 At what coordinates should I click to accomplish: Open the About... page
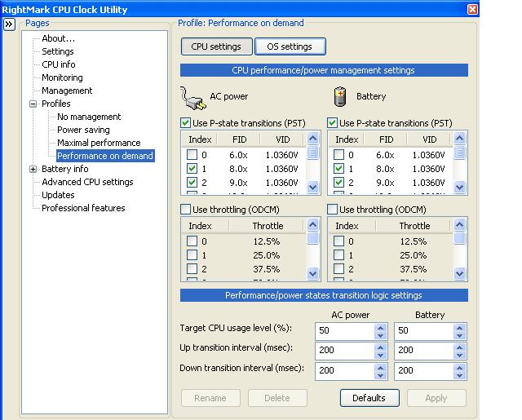click(x=58, y=38)
